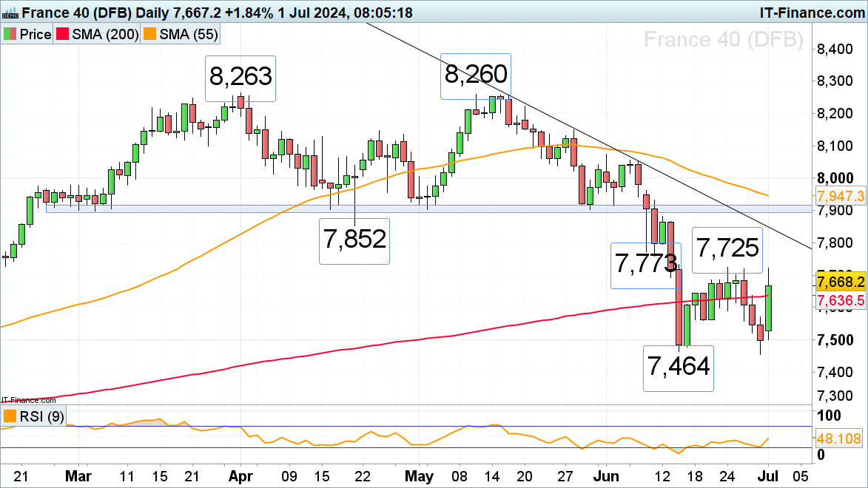Screen dimensions: 868x488
Task: Select the Price legend label
Action: click(x=36, y=35)
